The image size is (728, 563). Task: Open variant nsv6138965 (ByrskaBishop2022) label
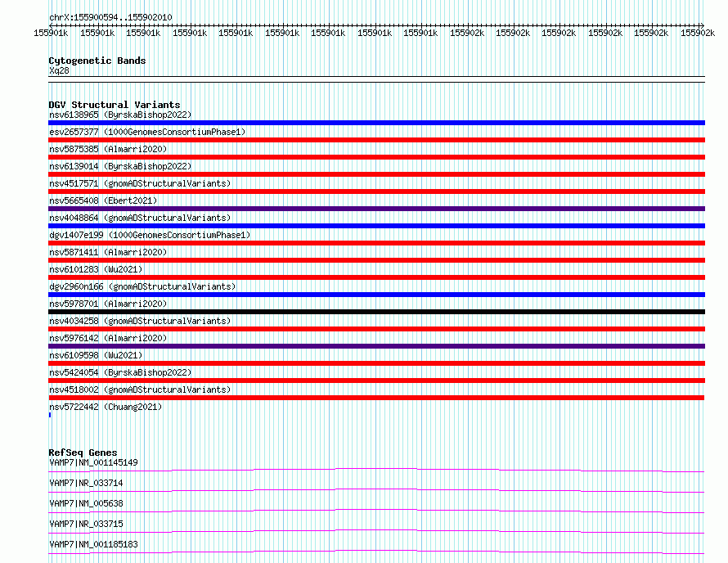click(120, 115)
